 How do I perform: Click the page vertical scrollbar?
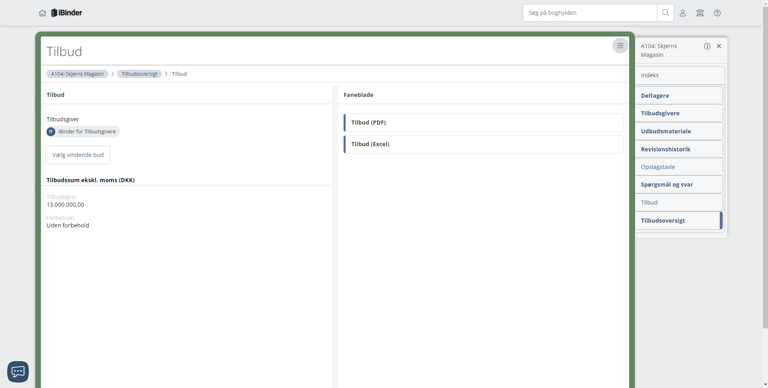tap(765, 167)
